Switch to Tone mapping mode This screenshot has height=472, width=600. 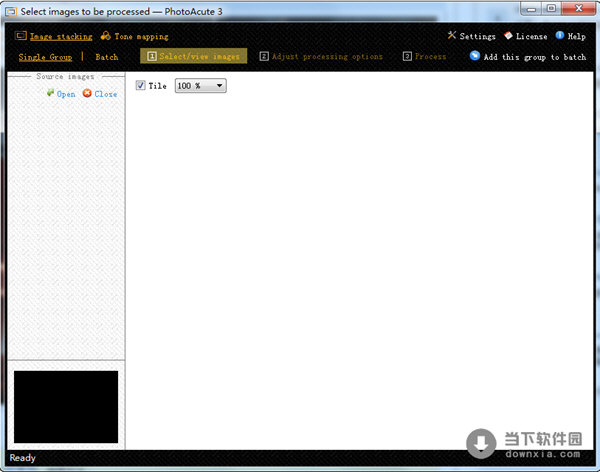pos(141,36)
